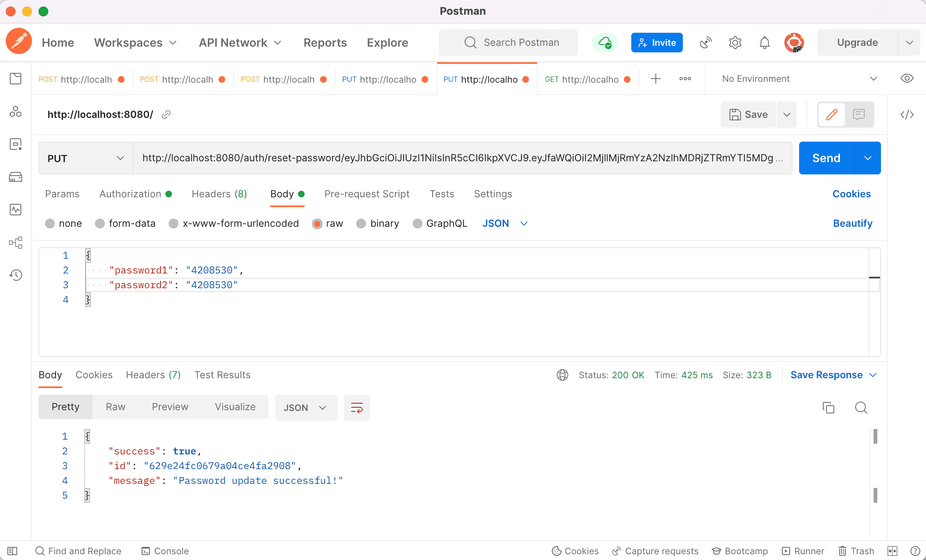This screenshot has height=560, width=926.
Task: Click the environment quick look eye icon
Action: [x=907, y=79]
